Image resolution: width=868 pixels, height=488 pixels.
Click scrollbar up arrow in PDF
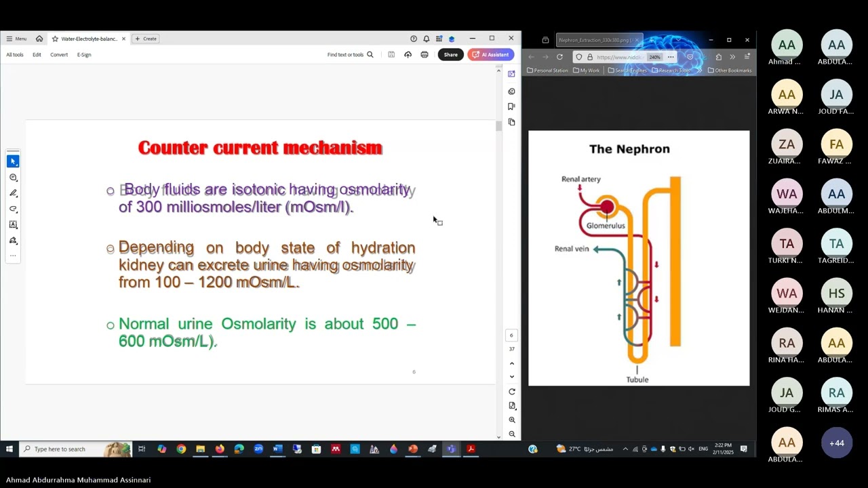click(499, 70)
